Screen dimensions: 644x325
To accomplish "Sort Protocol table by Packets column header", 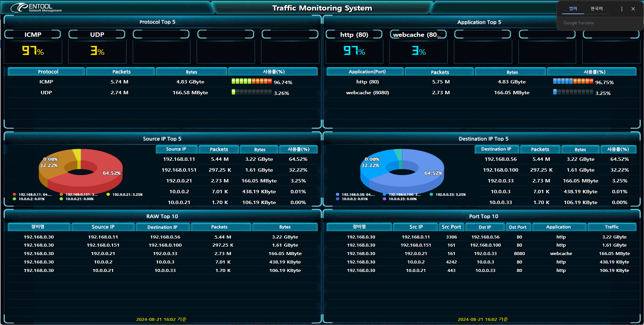I will 121,72.
